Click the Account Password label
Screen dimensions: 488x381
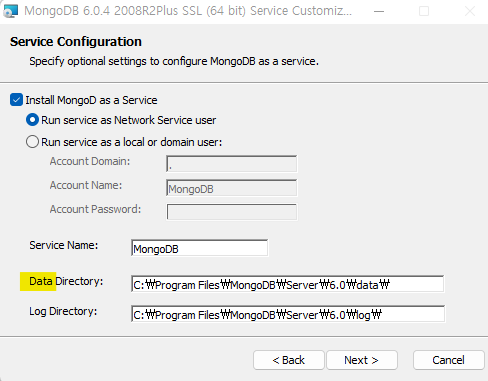(x=95, y=209)
